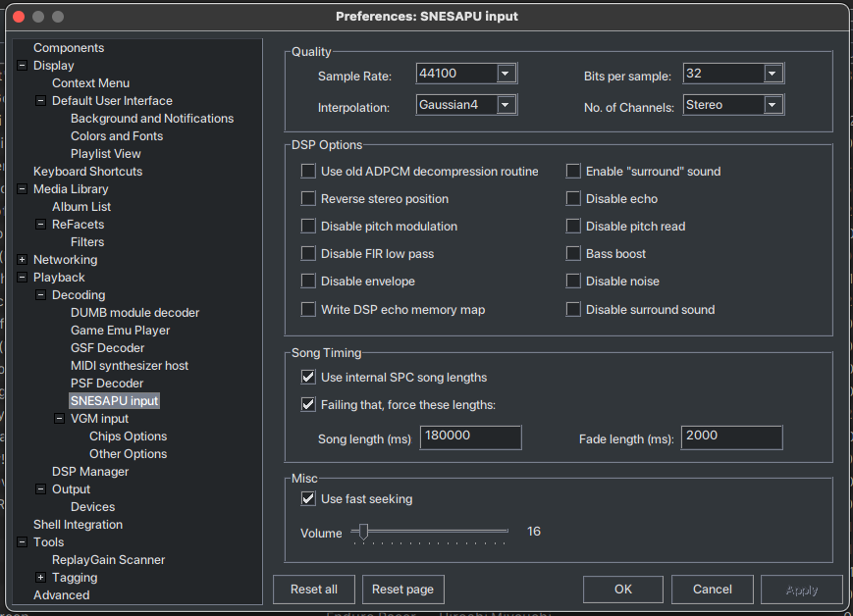Enable Write DSP echo memory map
Viewport: 853px width, 616px height.
coord(308,309)
